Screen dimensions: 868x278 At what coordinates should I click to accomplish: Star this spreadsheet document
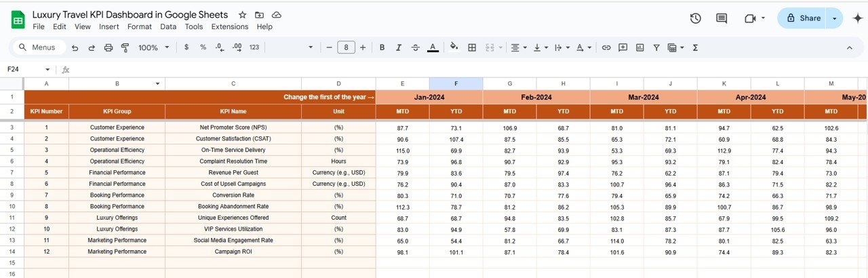coord(243,15)
